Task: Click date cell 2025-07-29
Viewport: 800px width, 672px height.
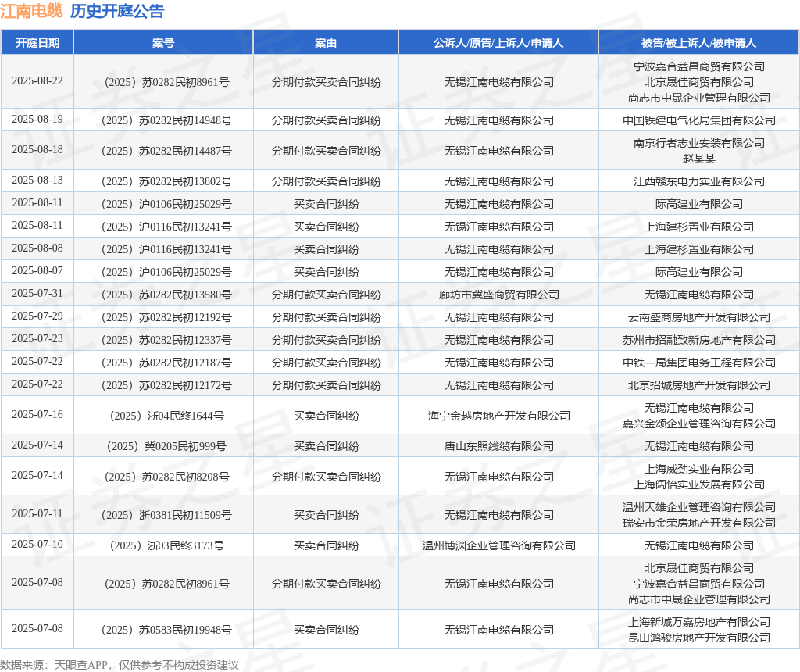Action: coord(37,316)
